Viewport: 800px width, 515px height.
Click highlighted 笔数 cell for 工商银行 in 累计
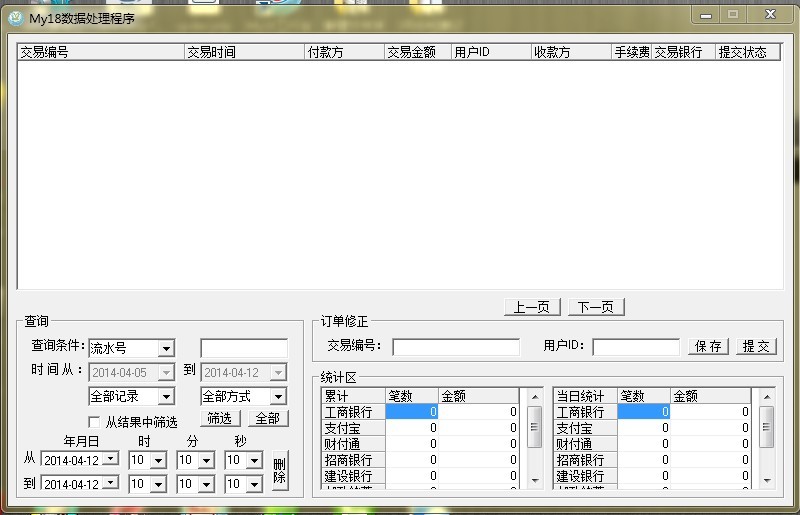[x=412, y=411]
